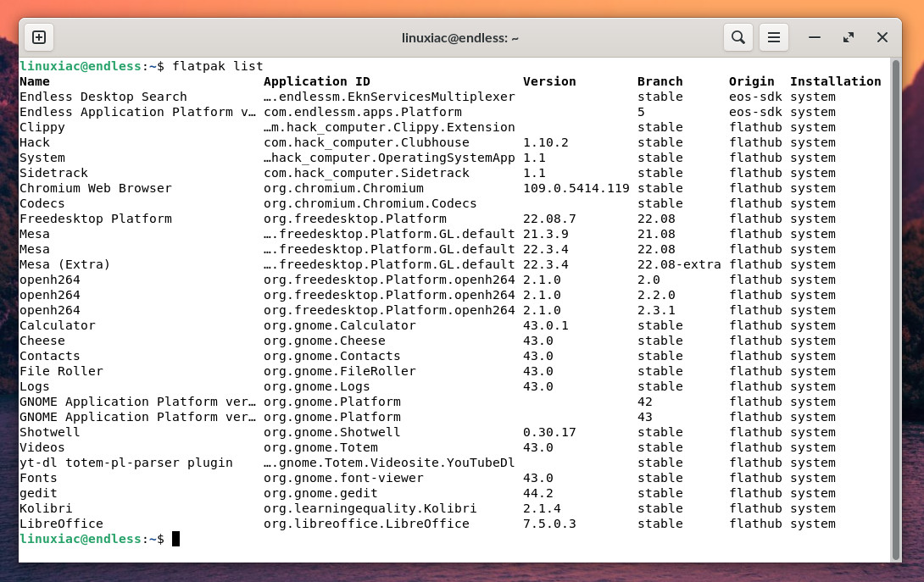Click branch '22.08-extra'
This screenshot has width=924, height=582.
(x=679, y=264)
